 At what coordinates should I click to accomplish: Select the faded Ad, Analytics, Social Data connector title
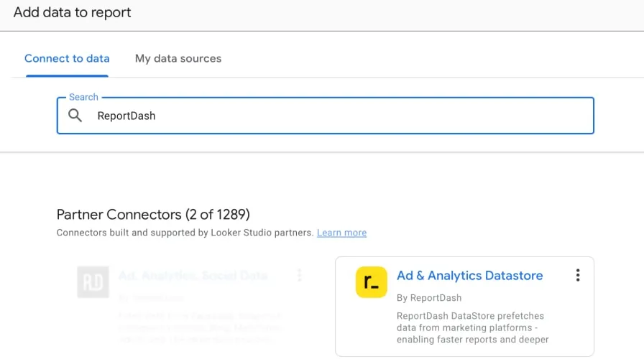[193, 276]
